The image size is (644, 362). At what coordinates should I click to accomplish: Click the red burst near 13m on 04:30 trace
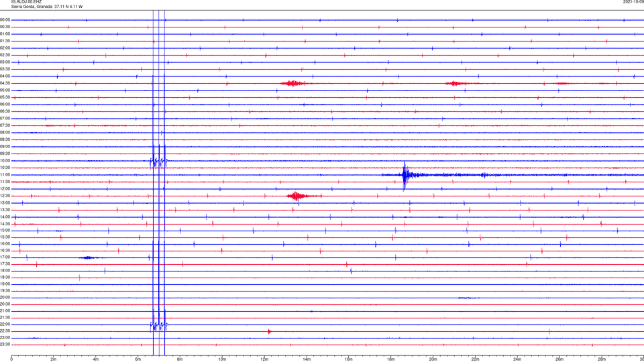293,83
